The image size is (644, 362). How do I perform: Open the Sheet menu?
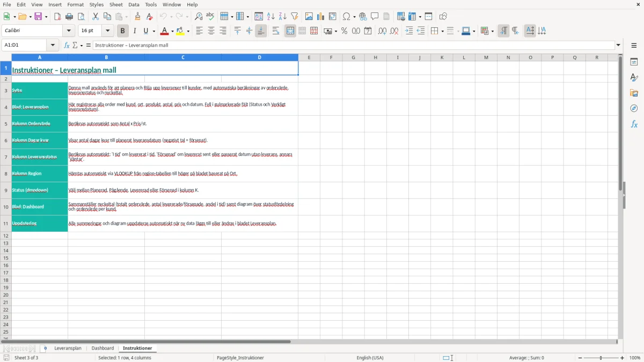click(x=116, y=4)
